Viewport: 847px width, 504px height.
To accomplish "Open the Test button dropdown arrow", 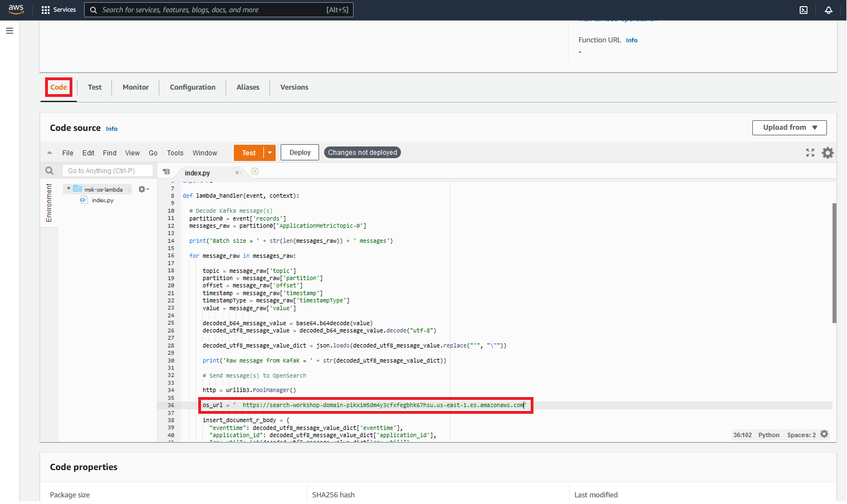I will (x=270, y=153).
